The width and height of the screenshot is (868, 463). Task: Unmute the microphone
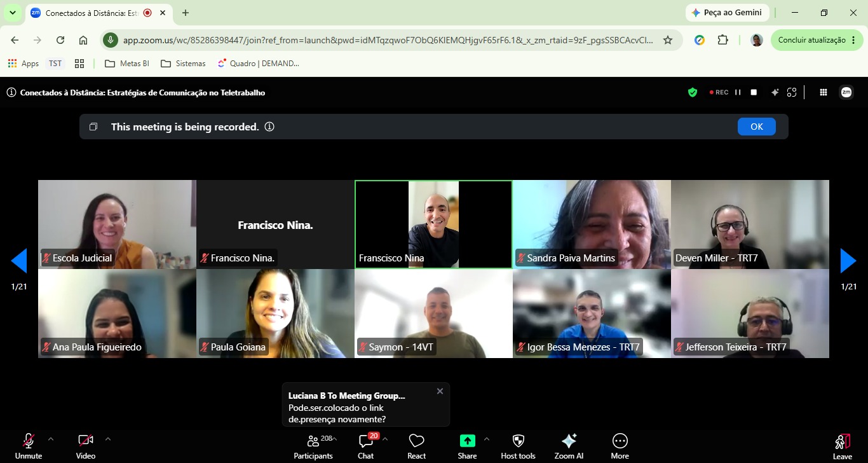point(29,446)
